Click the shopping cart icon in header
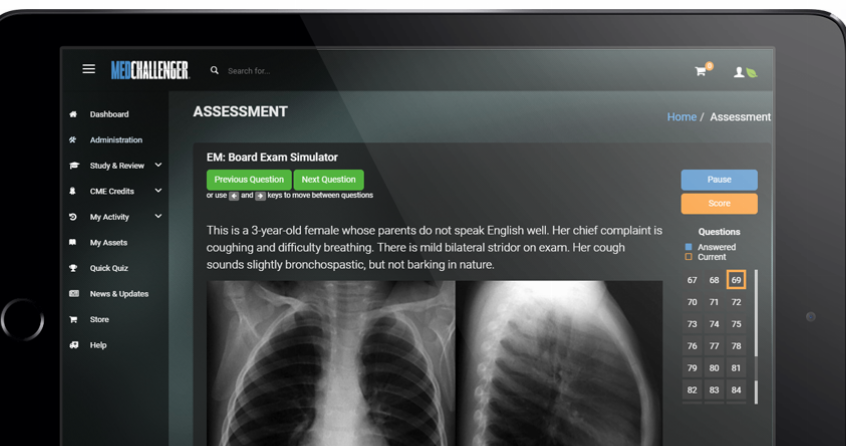This screenshot has height=446, width=846. pos(700,71)
